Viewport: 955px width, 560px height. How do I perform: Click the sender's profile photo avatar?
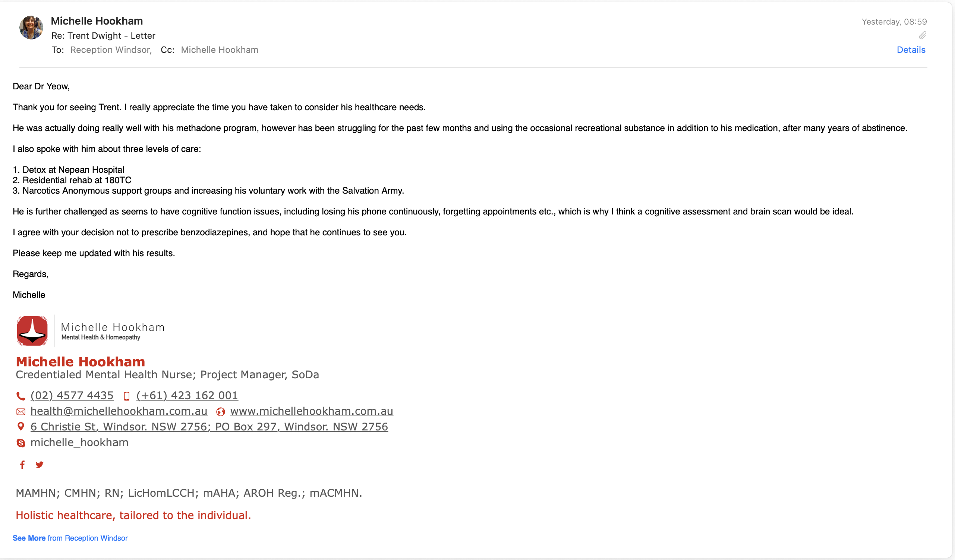coord(31,28)
